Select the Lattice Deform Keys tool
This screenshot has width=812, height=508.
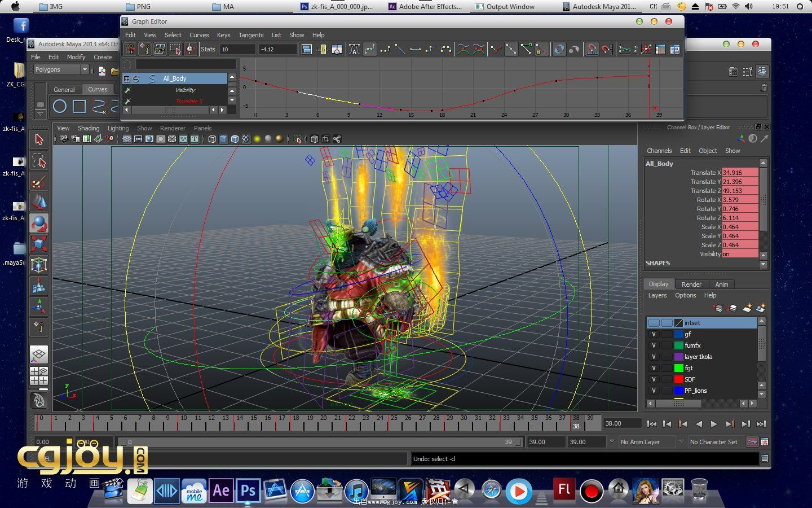tap(160, 49)
